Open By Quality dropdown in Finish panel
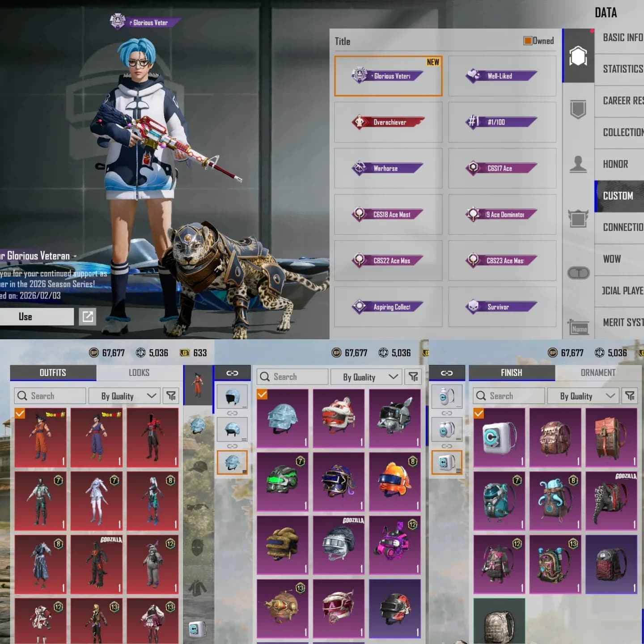This screenshot has height=644, width=644. pyautogui.click(x=583, y=396)
